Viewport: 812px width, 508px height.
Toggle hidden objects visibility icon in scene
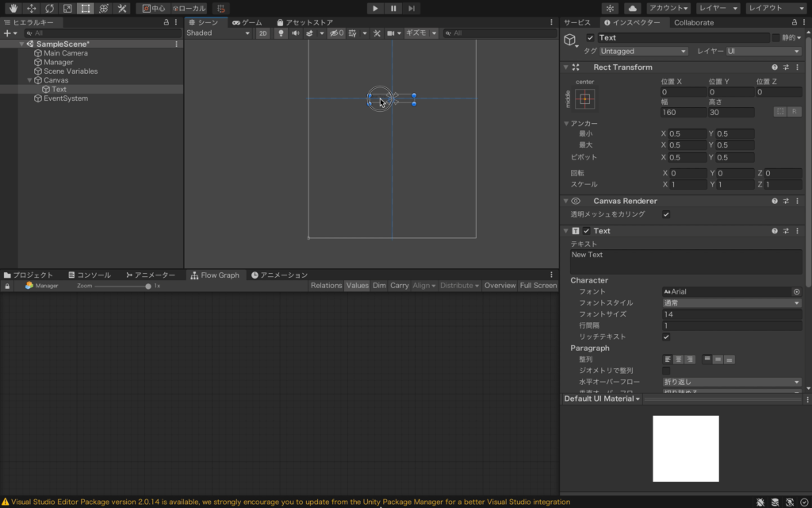336,33
